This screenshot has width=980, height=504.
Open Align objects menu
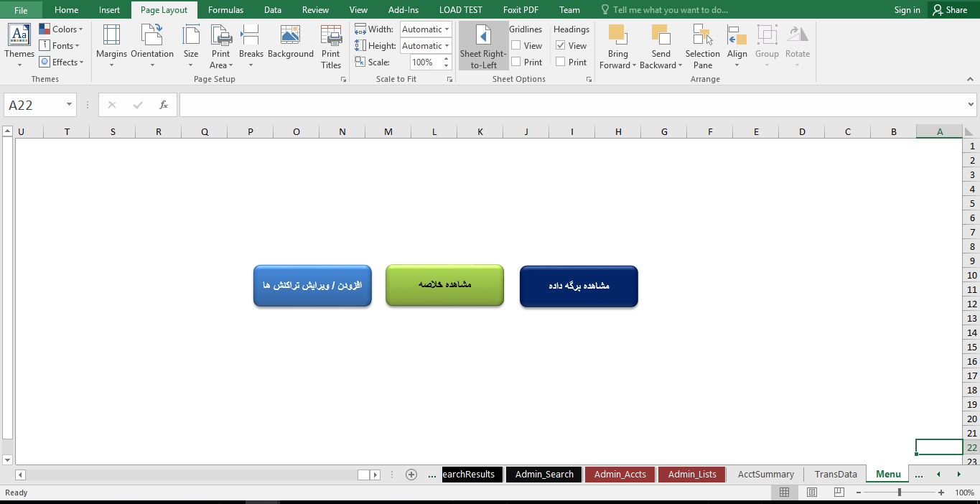(737, 46)
